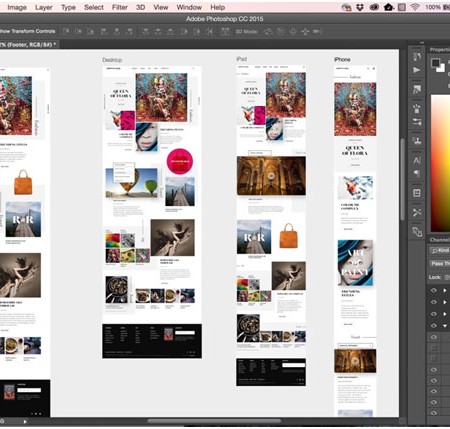Open the Kind filter dropdown
The width and height of the screenshot is (450, 429).
click(x=440, y=250)
